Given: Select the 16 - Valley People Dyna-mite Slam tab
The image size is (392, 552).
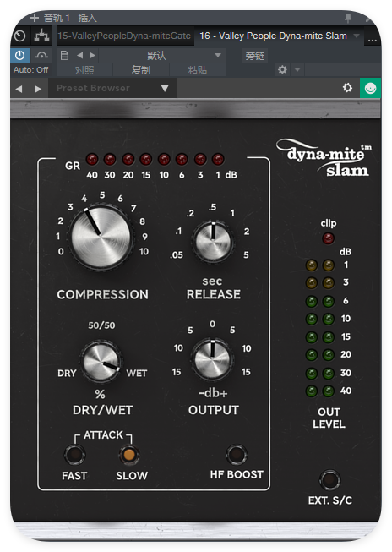Looking at the screenshot, I should (273, 36).
